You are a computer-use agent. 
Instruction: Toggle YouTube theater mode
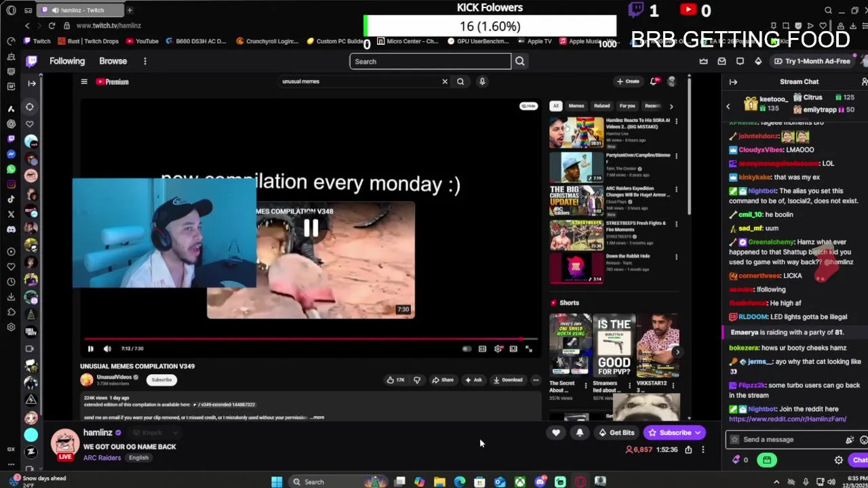[x=513, y=348]
